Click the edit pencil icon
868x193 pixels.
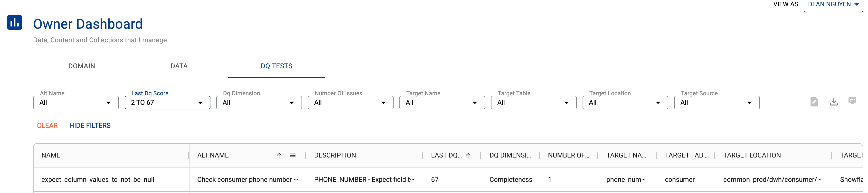814,102
